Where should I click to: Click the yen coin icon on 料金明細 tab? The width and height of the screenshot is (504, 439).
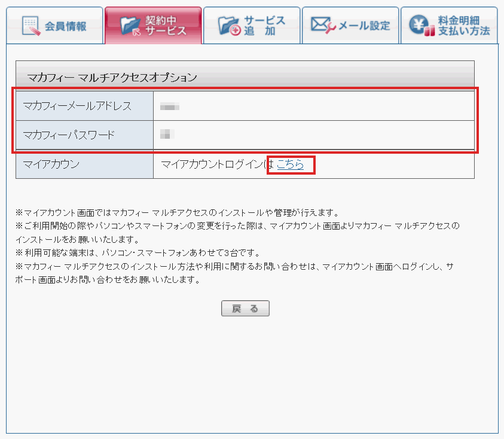[x=421, y=26]
